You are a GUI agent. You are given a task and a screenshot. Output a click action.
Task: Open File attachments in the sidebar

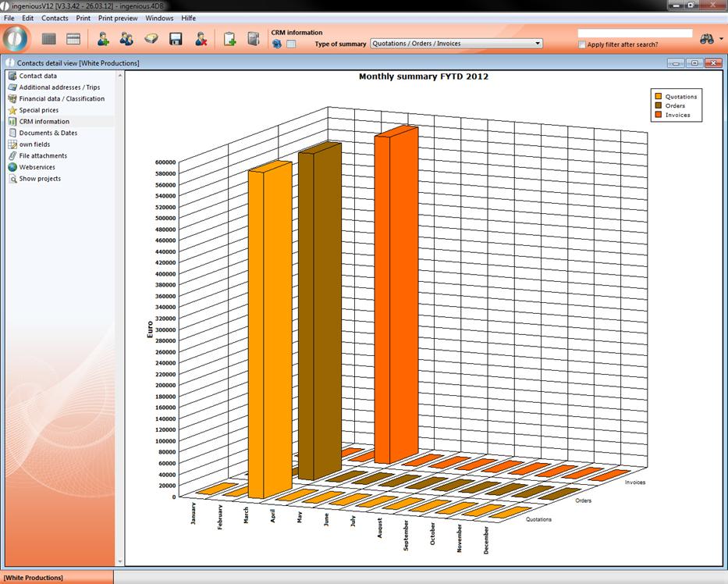[x=43, y=155]
